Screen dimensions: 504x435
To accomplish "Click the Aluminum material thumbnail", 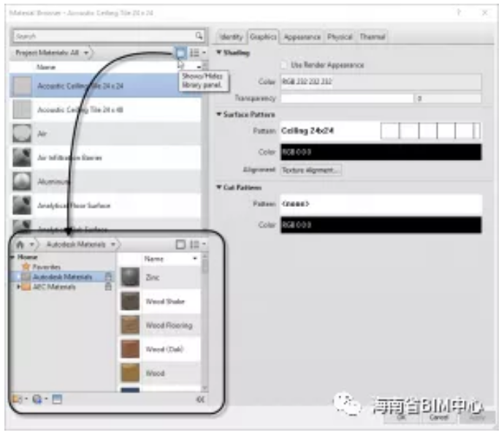I will click(22, 181).
